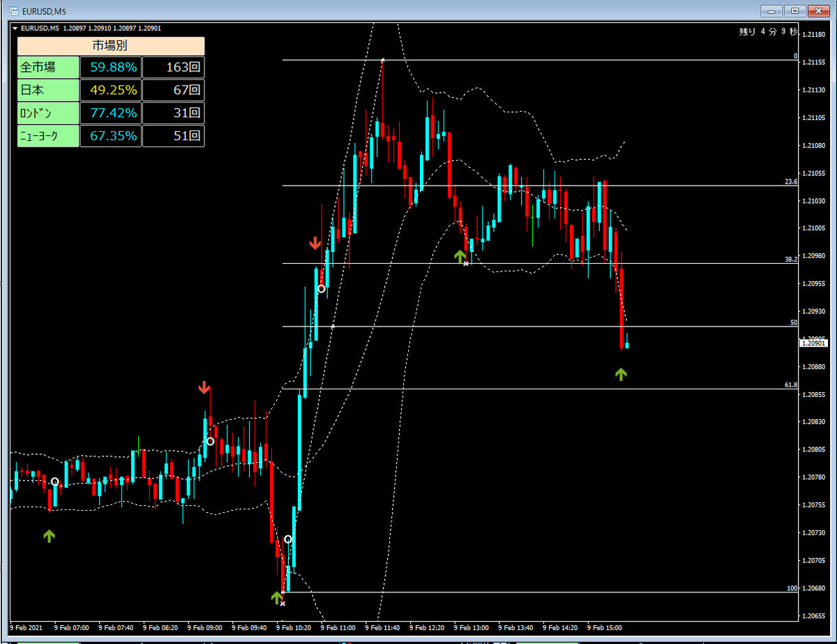Select the Fibonacci 38.2 level label

[x=790, y=259]
